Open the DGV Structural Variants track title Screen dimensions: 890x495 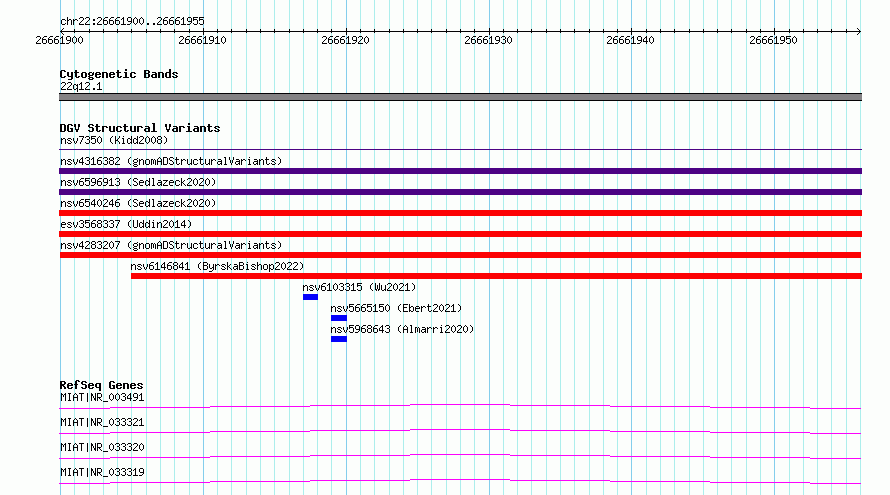click(140, 128)
